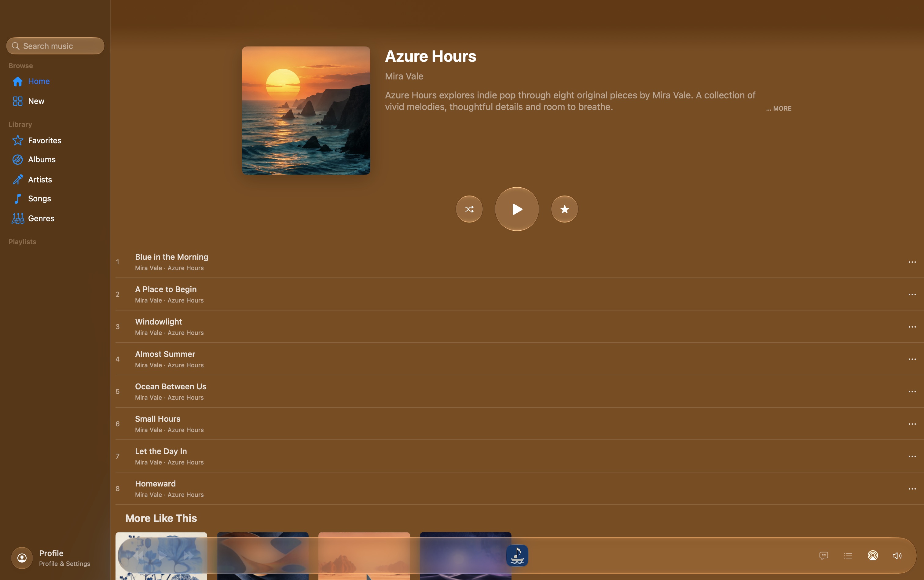Open New section in sidebar
924x580 pixels.
55,101
